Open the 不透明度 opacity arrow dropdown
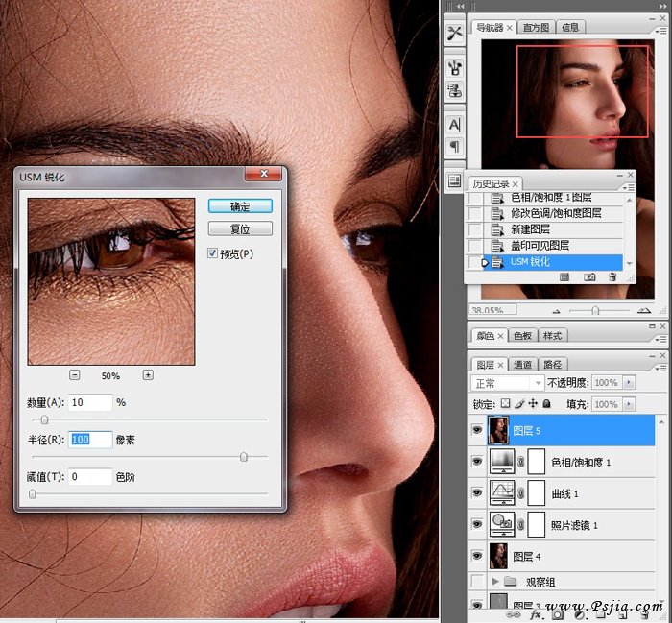Image resolution: width=672 pixels, height=623 pixels. [629, 382]
